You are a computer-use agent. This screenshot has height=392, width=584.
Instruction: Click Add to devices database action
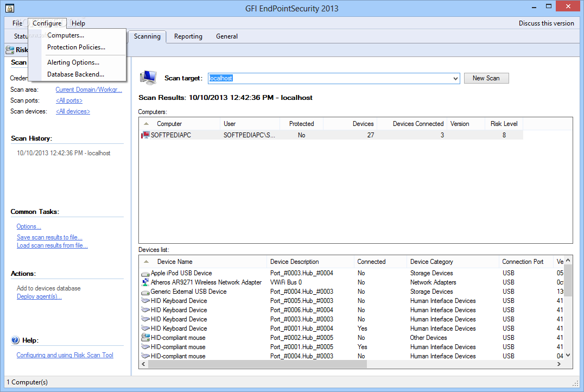click(48, 288)
